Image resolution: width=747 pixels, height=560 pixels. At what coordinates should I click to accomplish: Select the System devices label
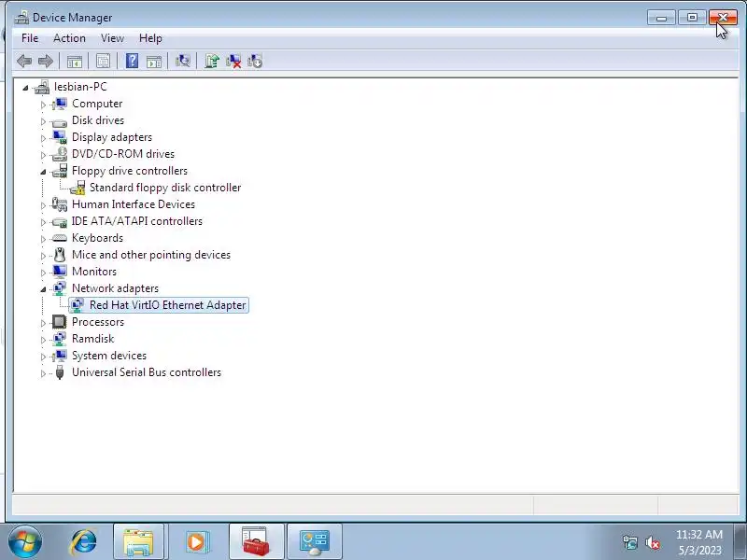(x=109, y=356)
